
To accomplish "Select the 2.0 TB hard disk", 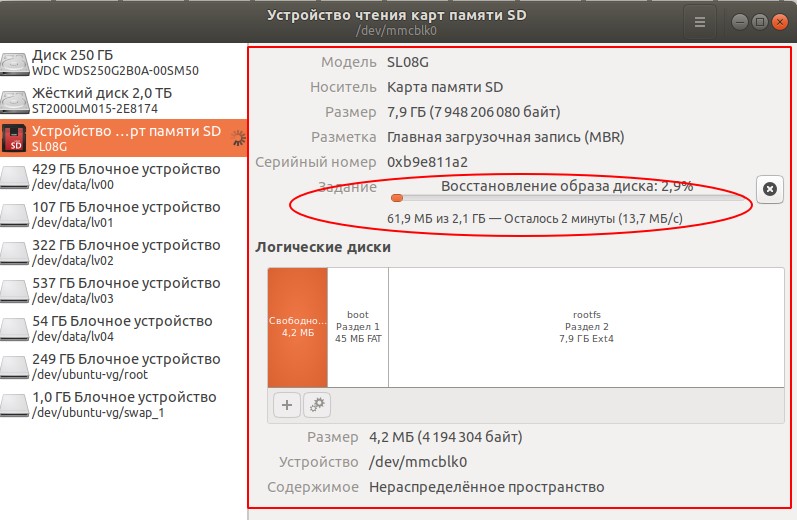I will click(115, 100).
